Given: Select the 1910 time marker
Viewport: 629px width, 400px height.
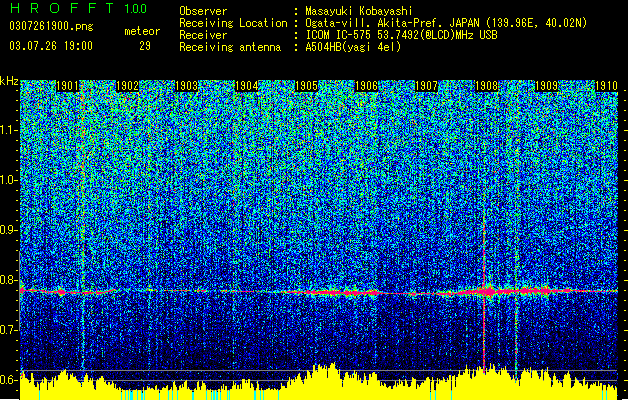Looking at the screenshot, I should tap(606, 86).
